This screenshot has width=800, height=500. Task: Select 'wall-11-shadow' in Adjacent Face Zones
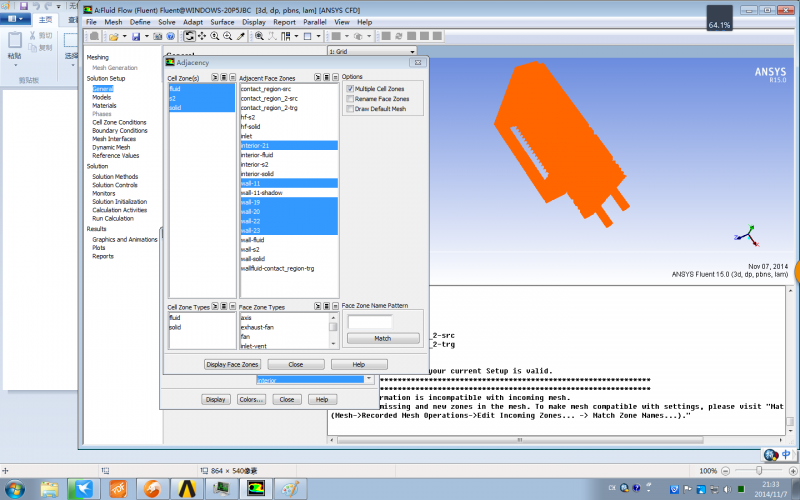pos(289,193)
